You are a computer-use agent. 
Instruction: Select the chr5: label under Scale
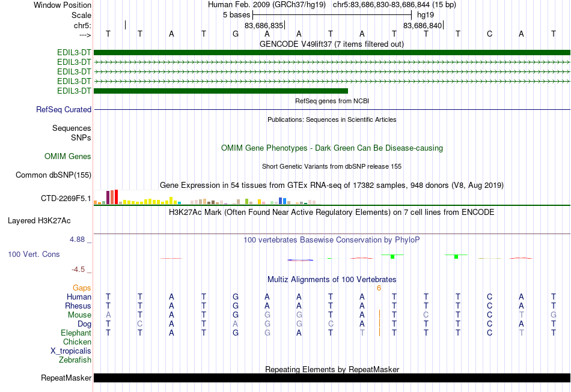pyautogui.click(x=82, y=25)
